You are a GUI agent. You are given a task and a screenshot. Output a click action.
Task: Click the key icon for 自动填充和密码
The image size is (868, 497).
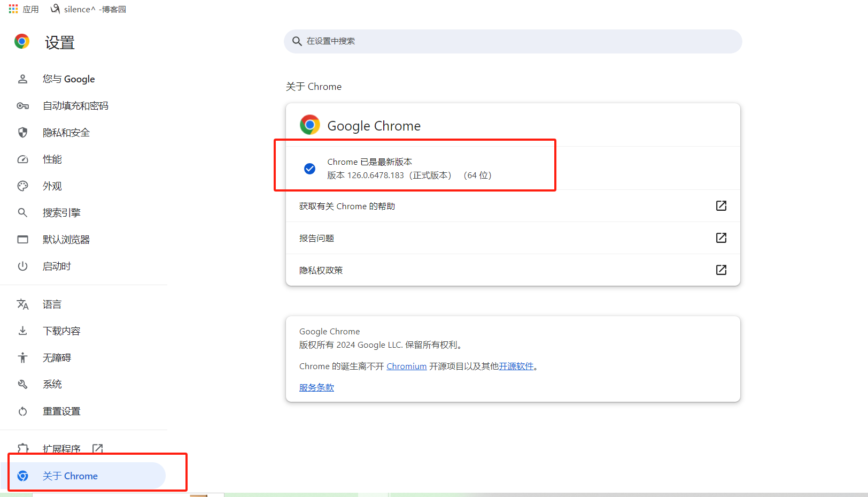(x=22, y=106)
